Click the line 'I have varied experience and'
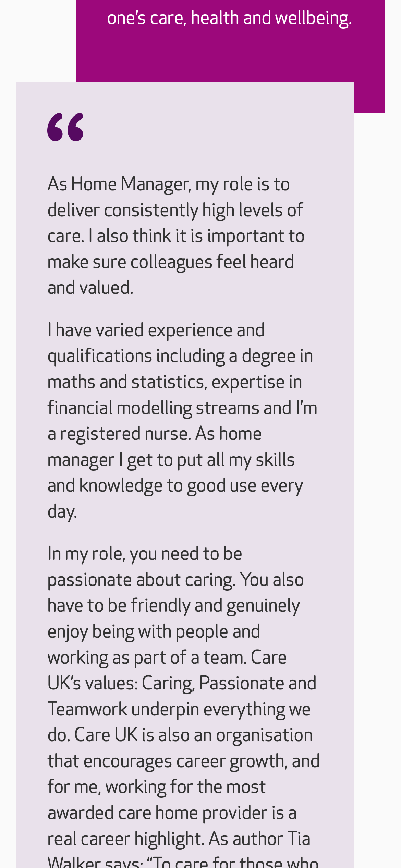The width and height of the screenshot is (401, 868). pyautogui.click(x=156, y=330)
